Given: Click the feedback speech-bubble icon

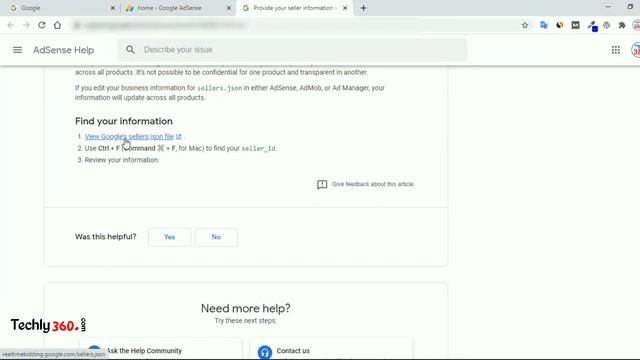Looking at the screenshot, I should pyautogui.click(x=322, y=184).
